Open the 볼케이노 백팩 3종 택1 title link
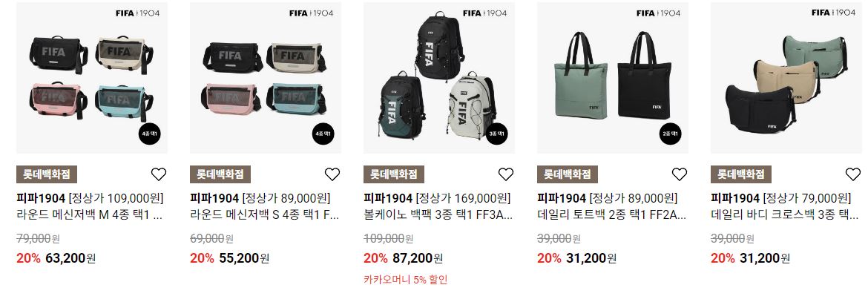 [438, 215]
